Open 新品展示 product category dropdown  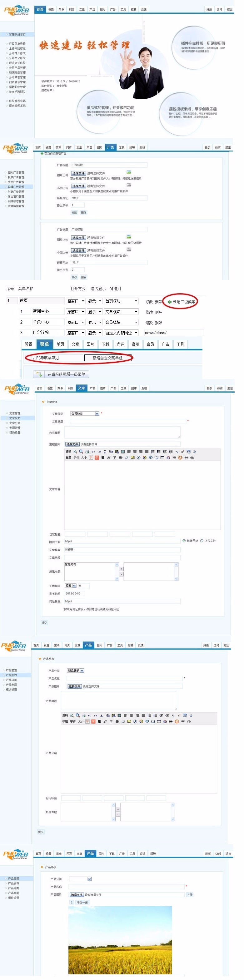click(x=75, y=670)
